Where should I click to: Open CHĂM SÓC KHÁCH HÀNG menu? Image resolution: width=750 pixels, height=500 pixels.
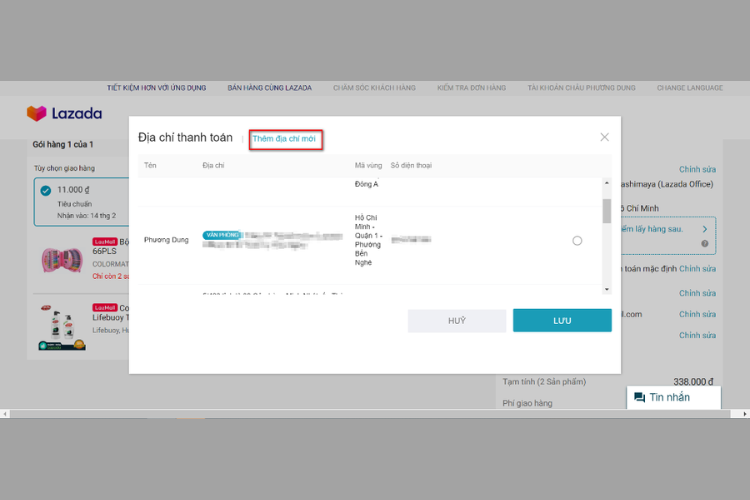(x=375, y=88)
